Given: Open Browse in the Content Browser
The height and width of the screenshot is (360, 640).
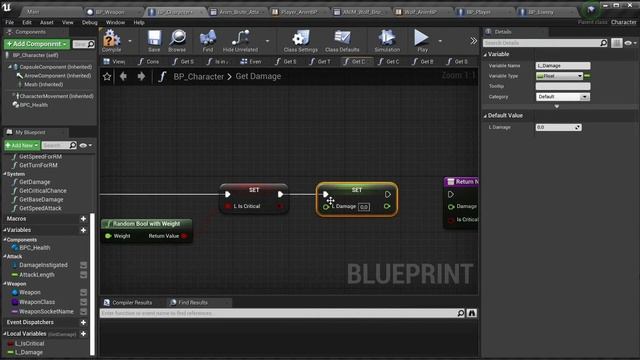Looking at the screenshot, I should point(177,41).
